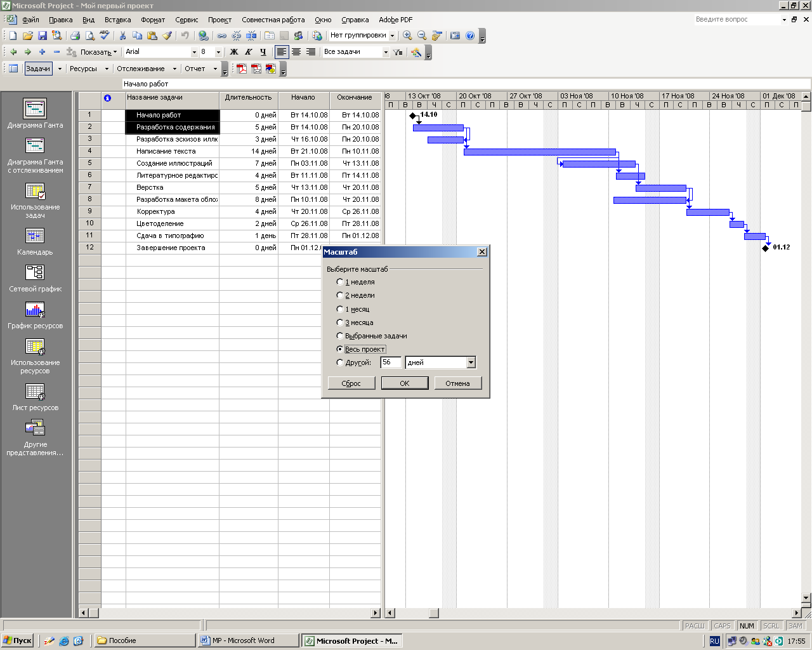Cut selection with scissors icon

(122, 36)
